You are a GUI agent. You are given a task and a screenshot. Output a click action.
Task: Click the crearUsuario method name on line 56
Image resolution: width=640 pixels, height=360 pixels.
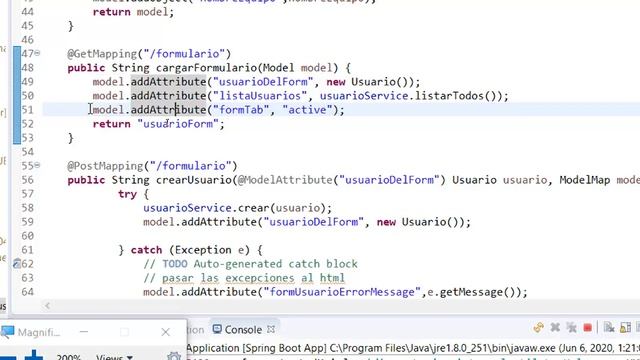pos(193,180)
